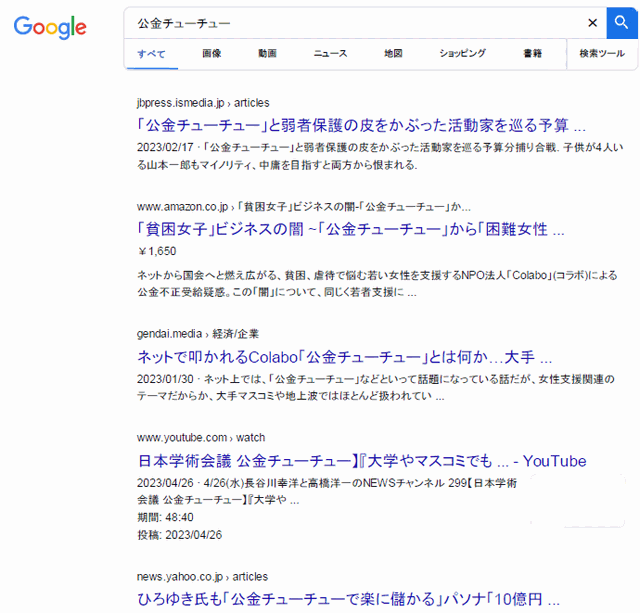Select the すべて tab
The image size is (640, 613).
(151, 53)
